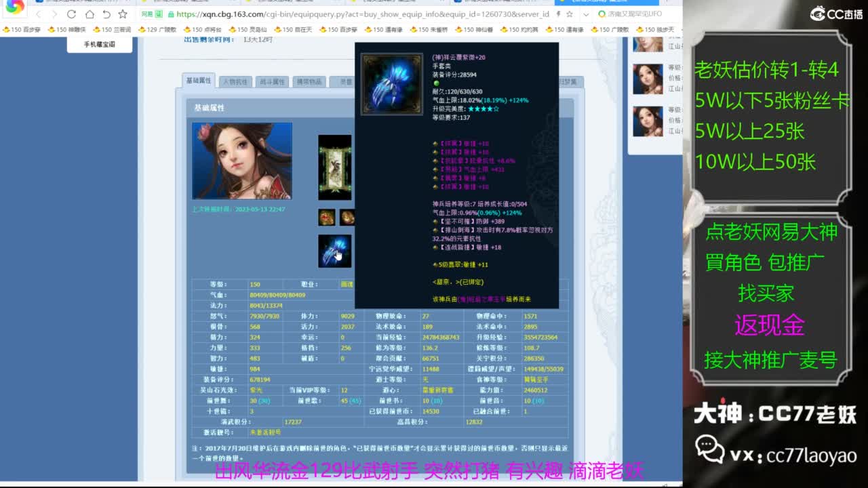Click the 当前经验 value 24784368743
868x488 pixels.
[x=441, y=338]
